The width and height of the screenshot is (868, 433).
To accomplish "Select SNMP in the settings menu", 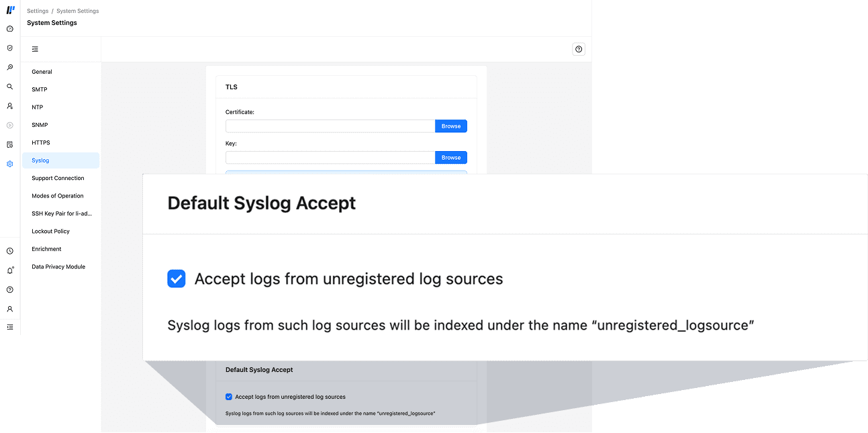I will (x=60, y=125).
